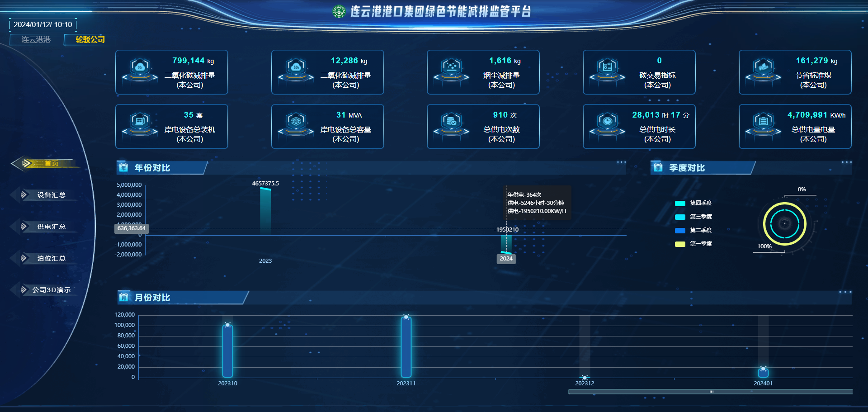This screenshot has width=868, height=412.
Task: Click the 28,013 时 17 分 duration value
Action: [x=660, y=115]
